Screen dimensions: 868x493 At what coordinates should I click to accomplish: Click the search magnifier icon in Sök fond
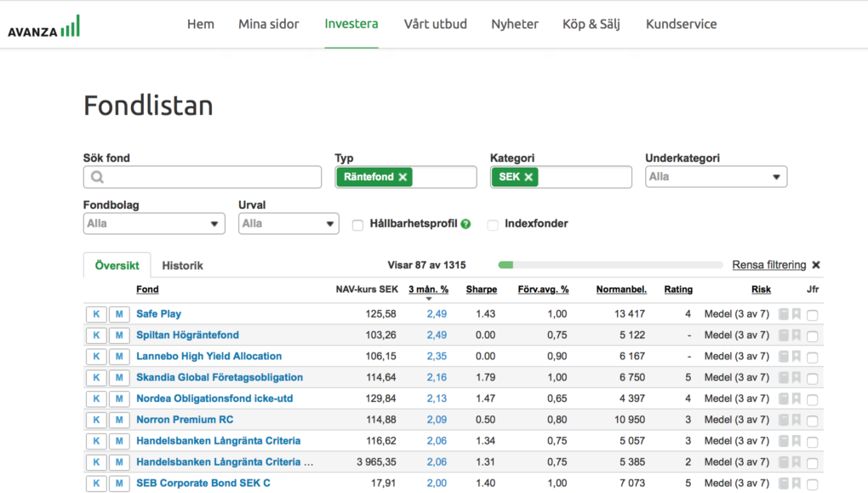pos(97,177)
